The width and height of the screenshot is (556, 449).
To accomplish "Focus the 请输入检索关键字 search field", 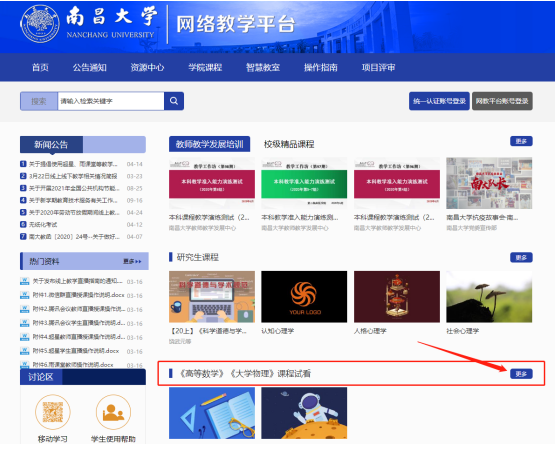I will click(x=111, y=101).
